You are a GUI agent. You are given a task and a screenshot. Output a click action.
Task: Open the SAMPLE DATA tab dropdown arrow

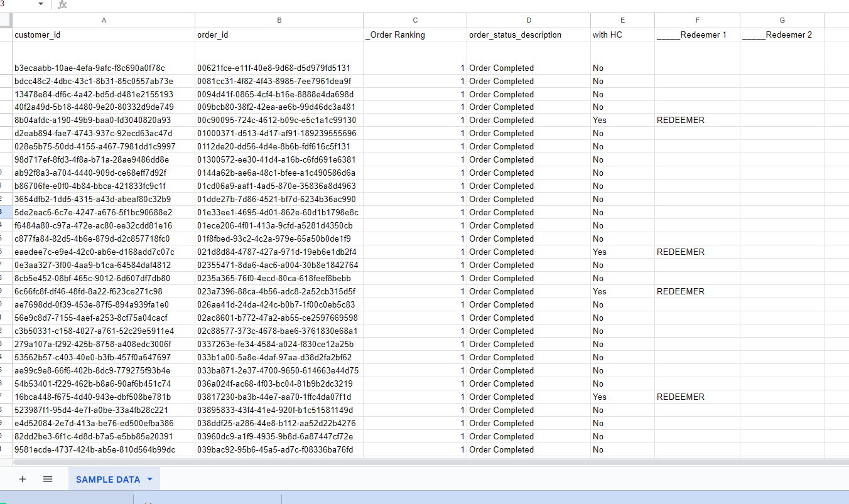point(149,480)
